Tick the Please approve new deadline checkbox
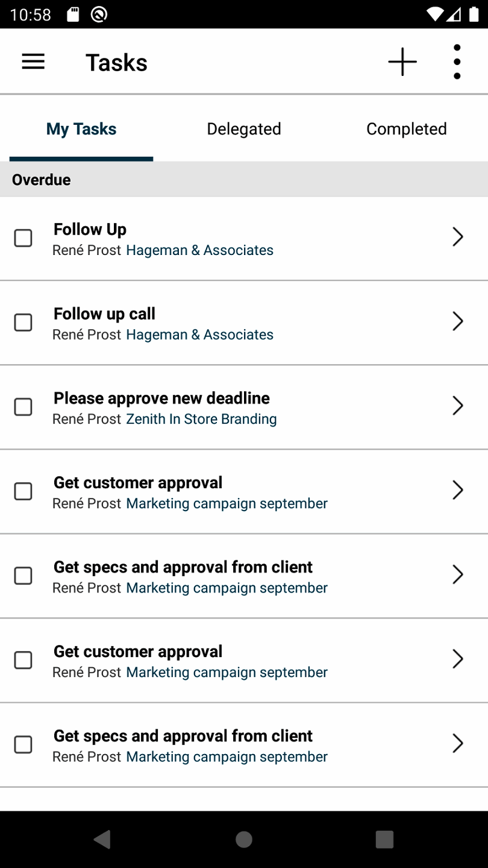The width and height of the screenshot is (488, 868). pos(23,407)
